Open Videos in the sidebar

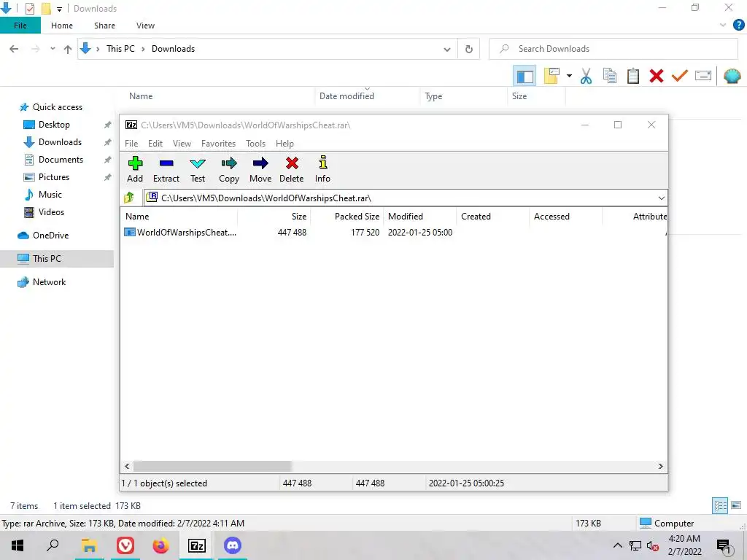[51, 212]
